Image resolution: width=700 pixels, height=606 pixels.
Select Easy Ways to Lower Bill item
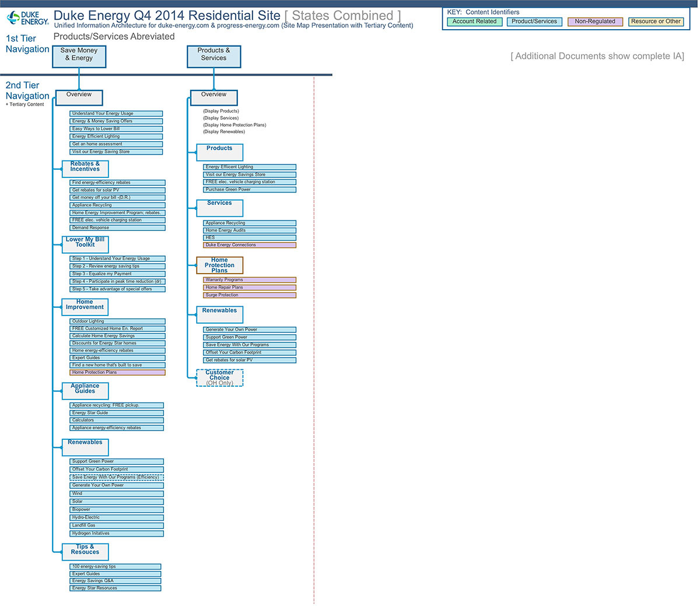116,129
